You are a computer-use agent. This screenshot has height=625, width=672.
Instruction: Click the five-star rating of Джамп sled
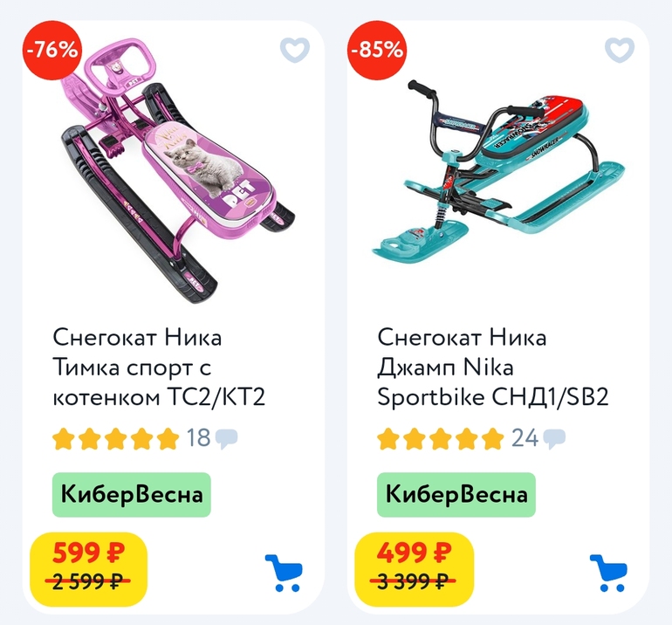click(441, 438)
